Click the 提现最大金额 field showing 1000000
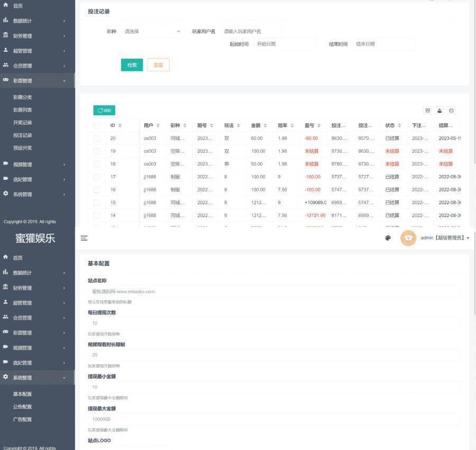This screenshot has height=450, width=476. click(x=274, y=419)
